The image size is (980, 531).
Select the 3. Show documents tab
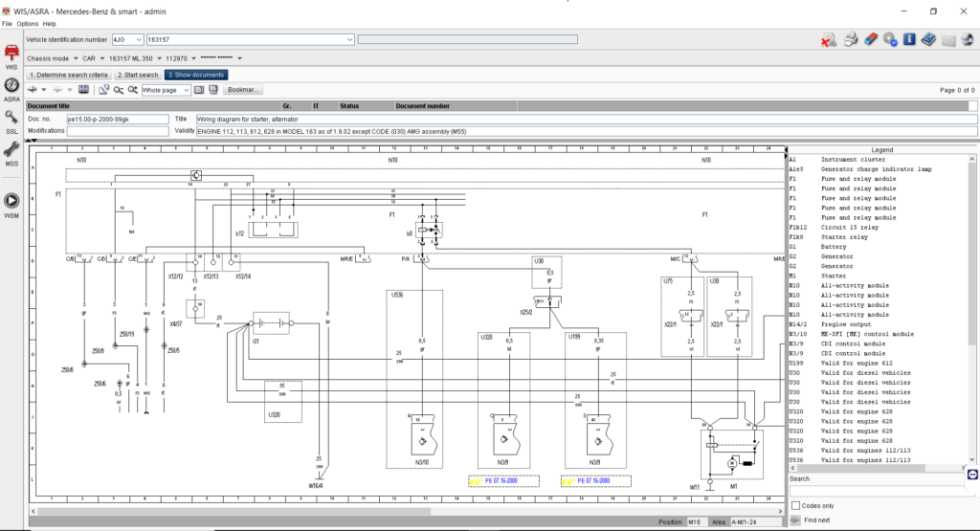pos(196,75)
